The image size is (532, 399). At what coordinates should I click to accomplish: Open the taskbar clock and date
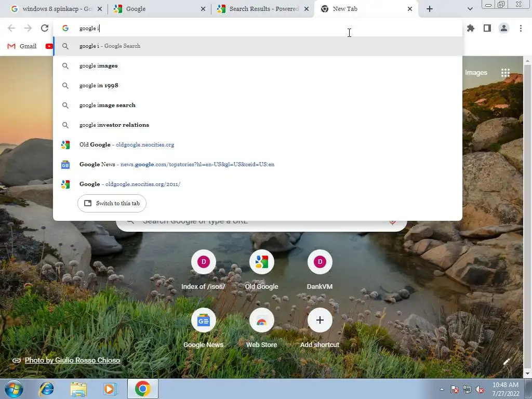coord(506,389)
